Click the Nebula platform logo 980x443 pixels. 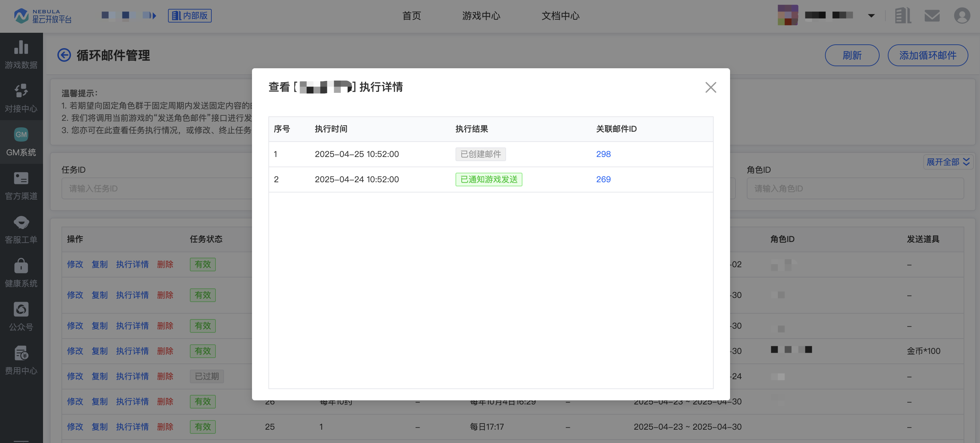point(43,16)
